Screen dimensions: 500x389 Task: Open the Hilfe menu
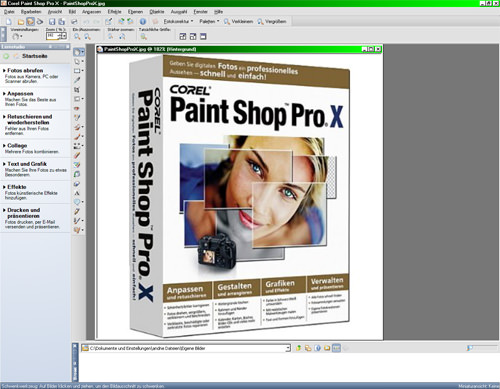218,12
